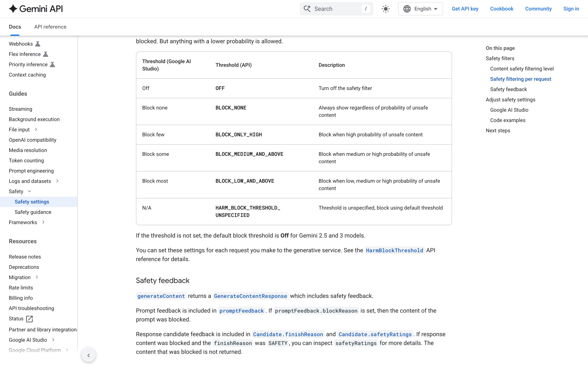Expand the File input chevron
The width and height of the screenshot is (588, 368).
36,130
